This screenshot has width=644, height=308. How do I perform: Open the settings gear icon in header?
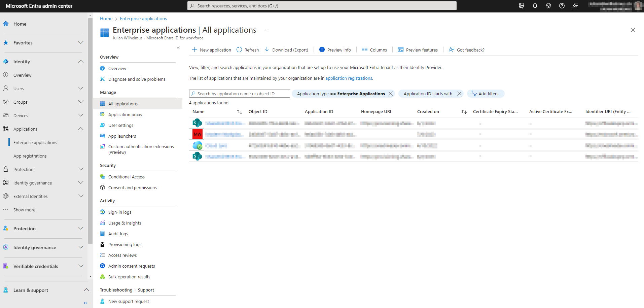(548, 6)
